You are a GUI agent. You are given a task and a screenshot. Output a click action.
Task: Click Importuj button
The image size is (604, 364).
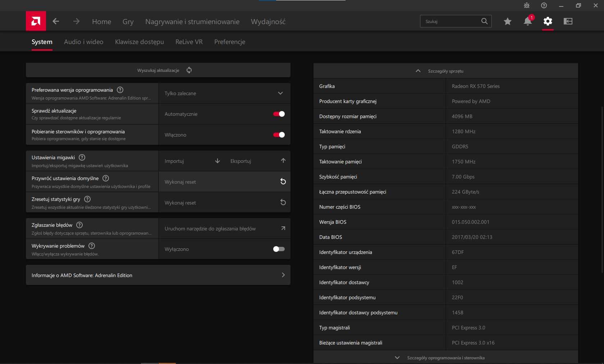click(192, 161)
